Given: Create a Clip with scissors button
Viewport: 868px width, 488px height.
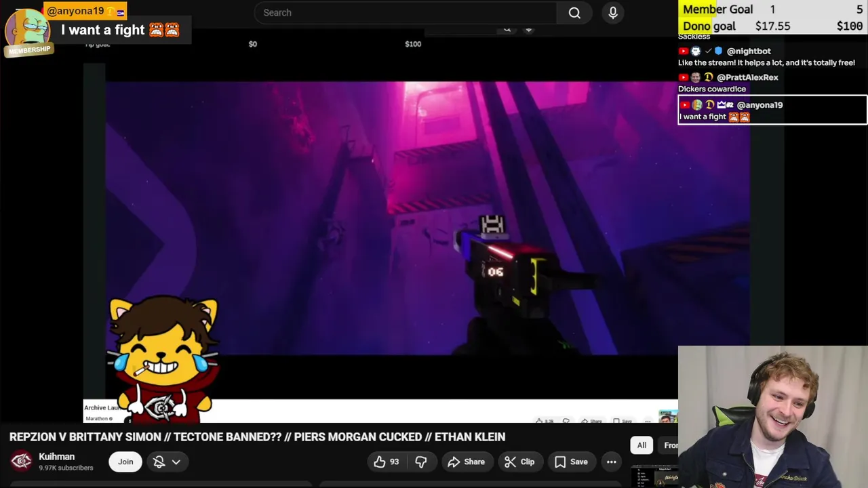Looking at the screenshot, I should tap(519, 462).
